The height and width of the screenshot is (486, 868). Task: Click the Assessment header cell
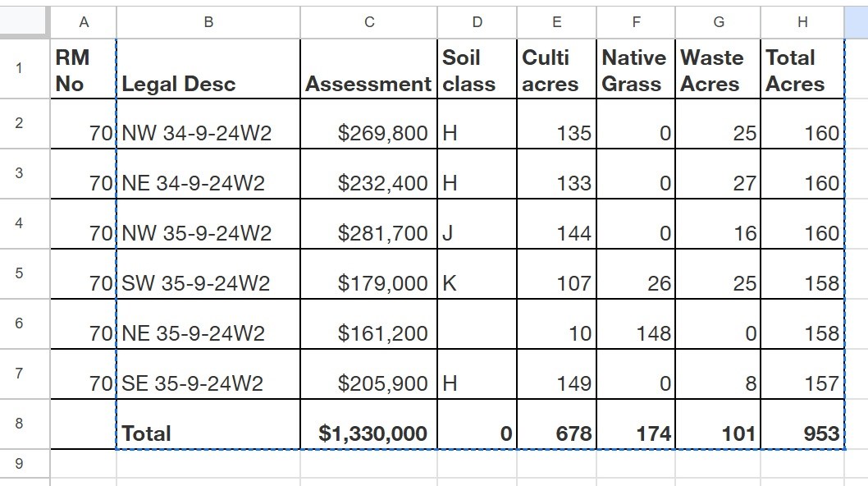pyautogui.click(x=368, y=70)
